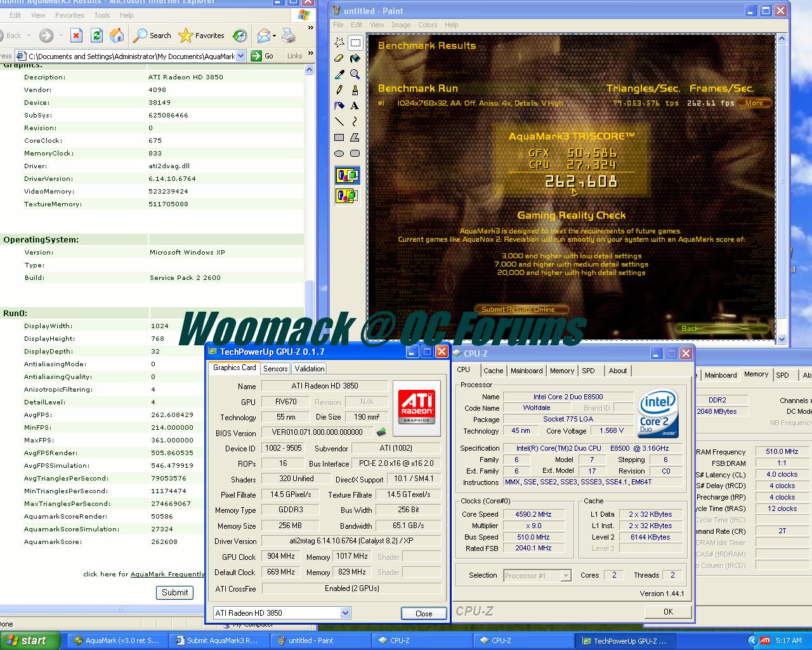
Task: Click the Windows start button
Action: click(30, 640)
